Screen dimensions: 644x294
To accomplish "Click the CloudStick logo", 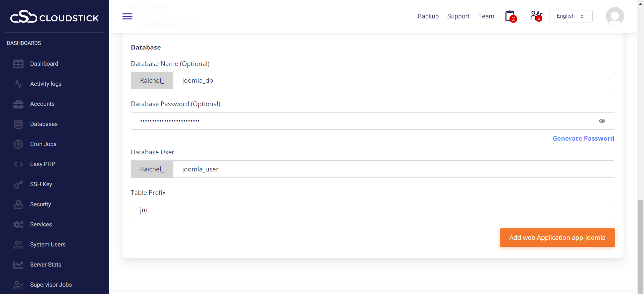I will [54, 17].
